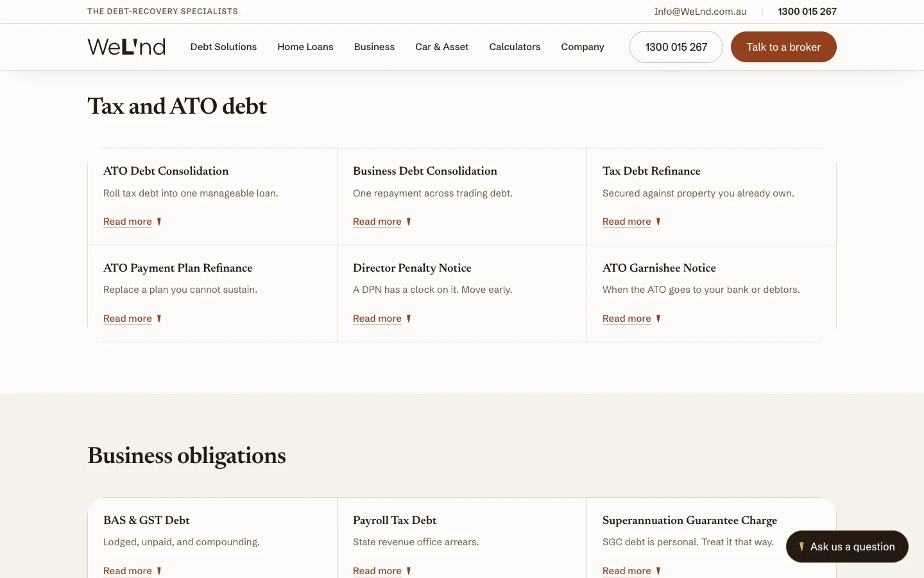Click the Superannuation Guarantee Charge heading
Viewport: 924px width, 578px height.
tap(690, 520)
